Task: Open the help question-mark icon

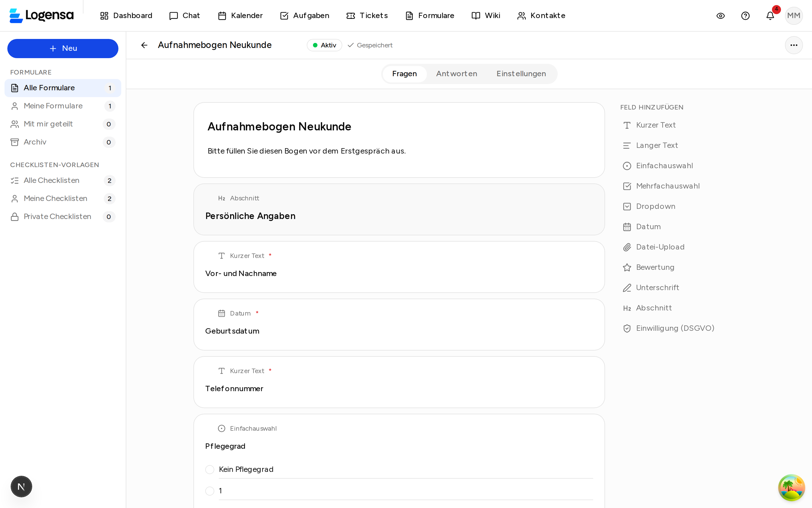Action: pyautogui.click(x=745, y=16)
